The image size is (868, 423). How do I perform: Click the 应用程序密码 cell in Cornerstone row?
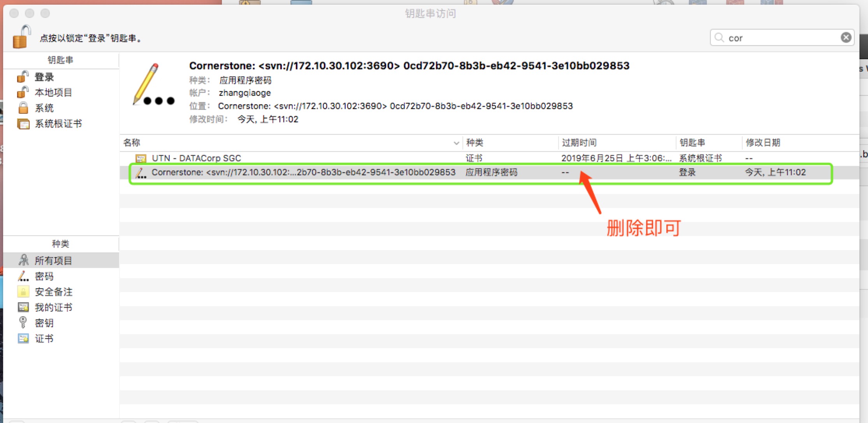pos(491,172)
